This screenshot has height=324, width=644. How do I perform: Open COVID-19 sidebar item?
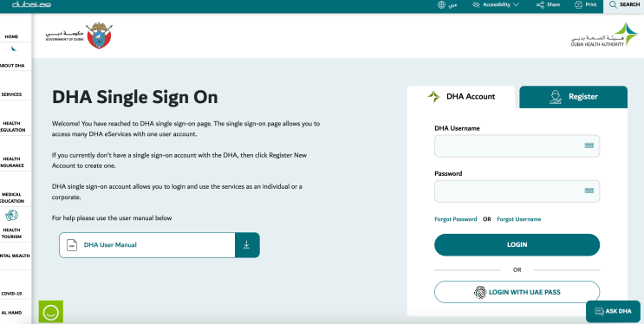coord(11,294)
